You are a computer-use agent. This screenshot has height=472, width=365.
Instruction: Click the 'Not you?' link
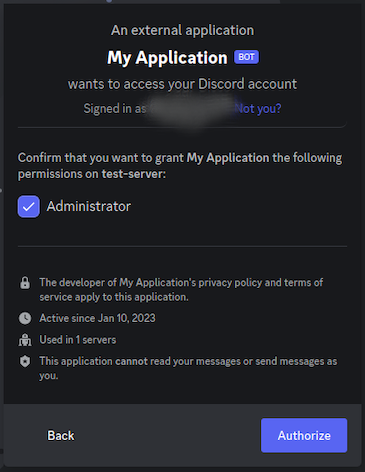(x=258, y=108)
